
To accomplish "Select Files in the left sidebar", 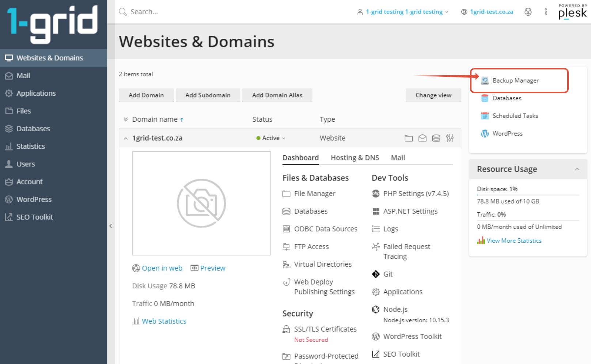I will point(53,111).
